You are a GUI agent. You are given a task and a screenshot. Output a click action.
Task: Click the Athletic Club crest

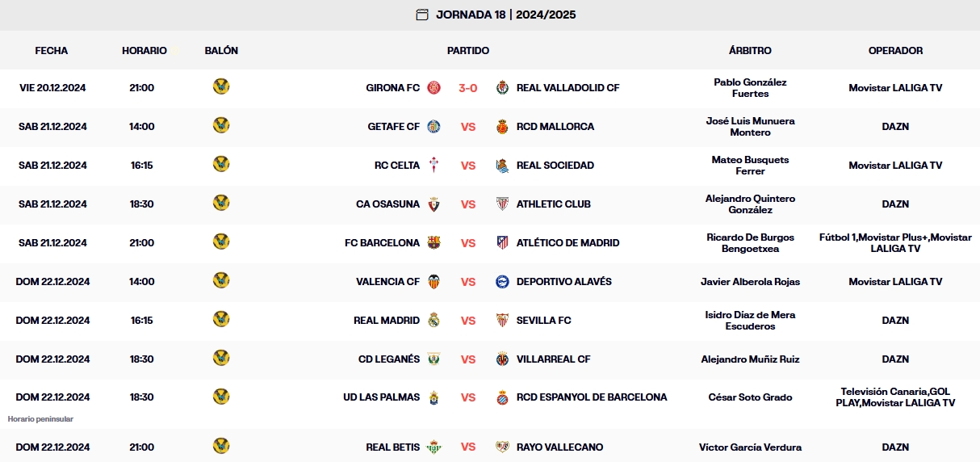(502, 204)
